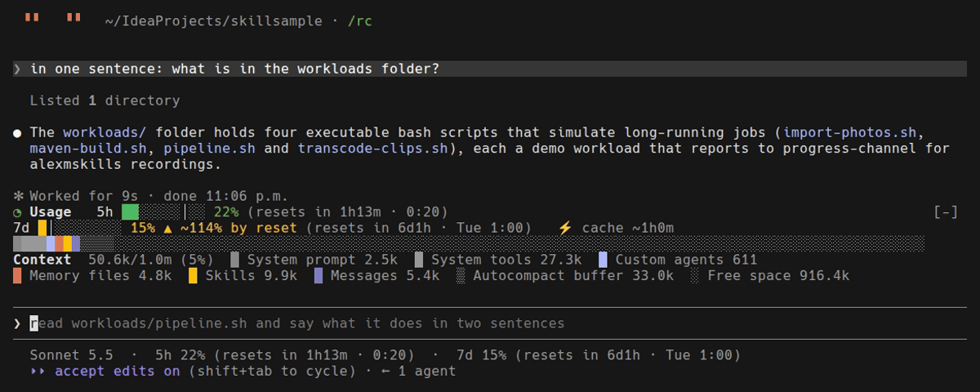The height and width of the screenshot is (392, 980).
Task: Click the /rc command in the header
Action: point(360,21)
